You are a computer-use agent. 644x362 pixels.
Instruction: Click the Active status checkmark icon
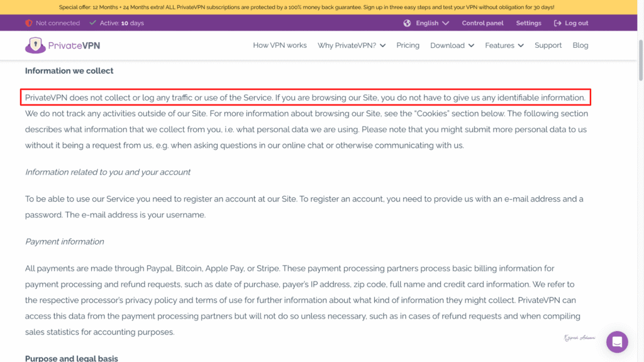click(x=93, y=23)
